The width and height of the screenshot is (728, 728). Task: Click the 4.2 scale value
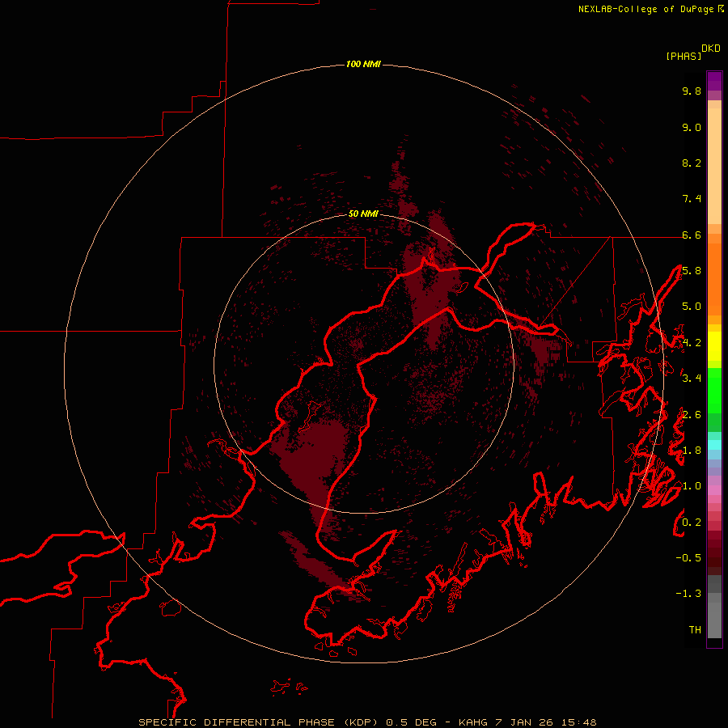point(692,343)
